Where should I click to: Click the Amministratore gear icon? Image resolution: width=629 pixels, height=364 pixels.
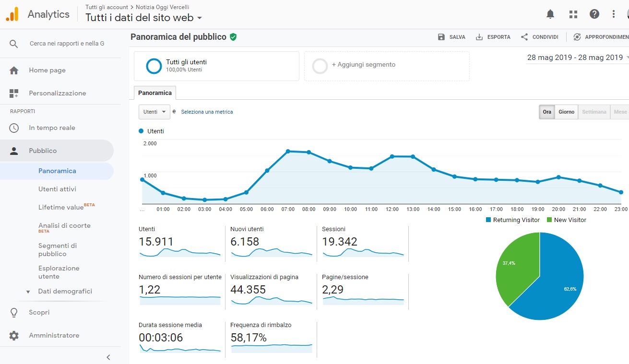click(14, 336)
